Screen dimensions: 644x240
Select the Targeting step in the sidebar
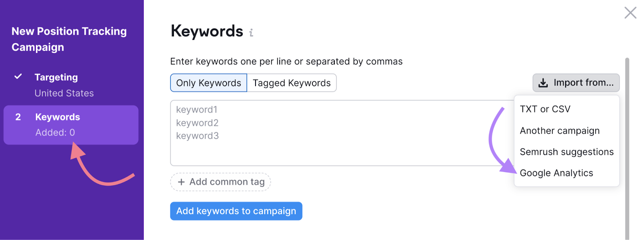click(x=56, y=77)
